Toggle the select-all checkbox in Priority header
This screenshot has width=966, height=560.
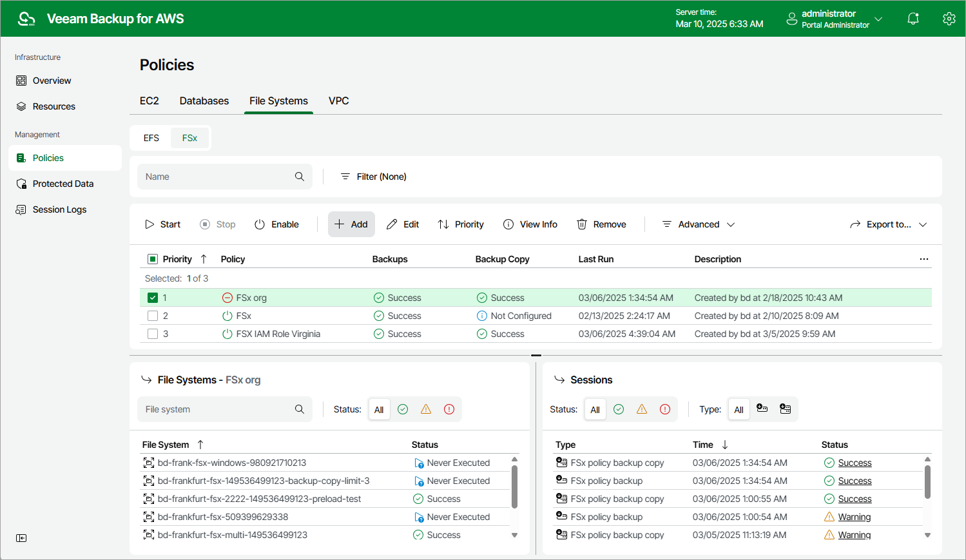153,259
